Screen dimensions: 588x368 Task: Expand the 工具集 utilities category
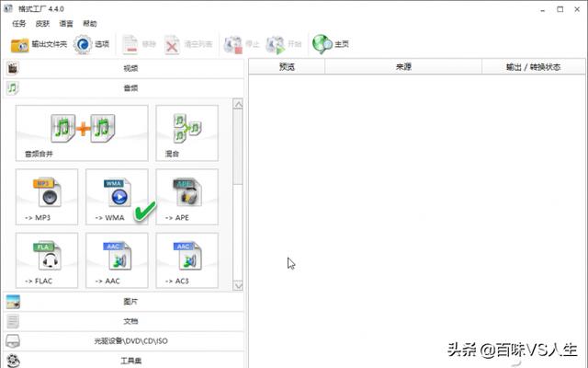(124, 360)
